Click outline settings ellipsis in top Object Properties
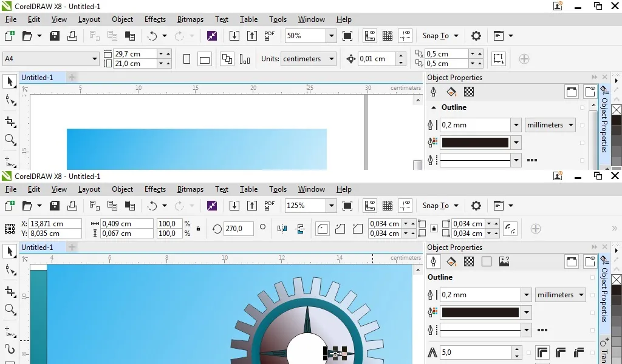 pos(532,160)
